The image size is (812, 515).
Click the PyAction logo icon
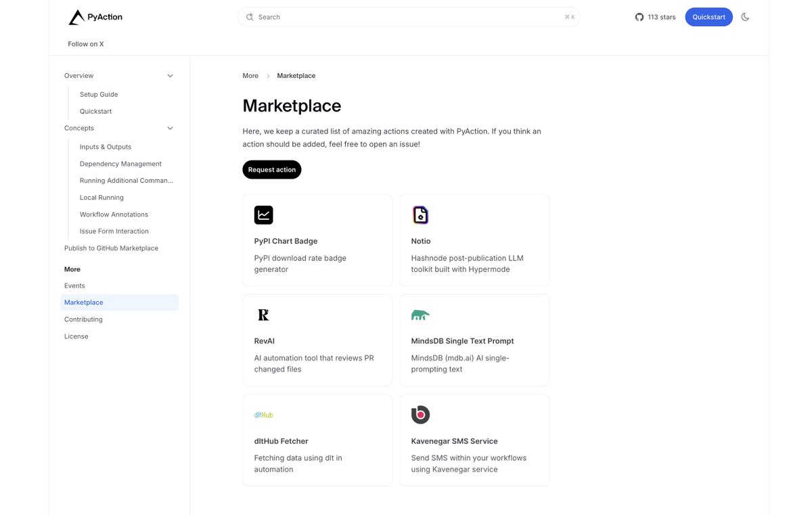[76, 17]
